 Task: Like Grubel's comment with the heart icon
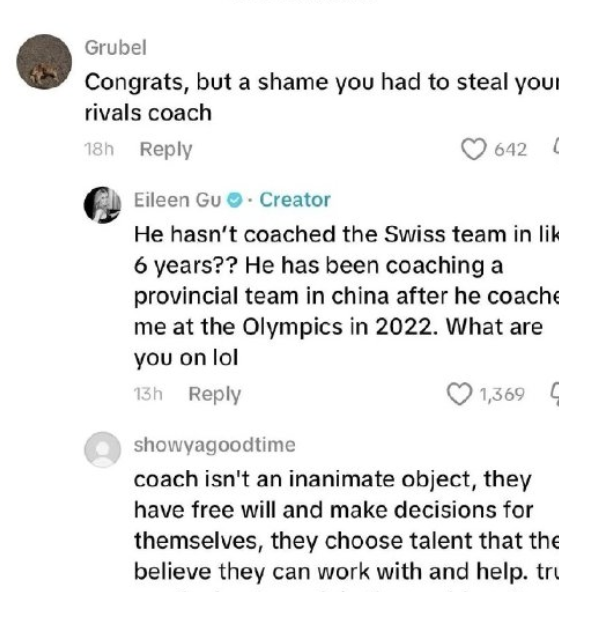tap(473, 150)
